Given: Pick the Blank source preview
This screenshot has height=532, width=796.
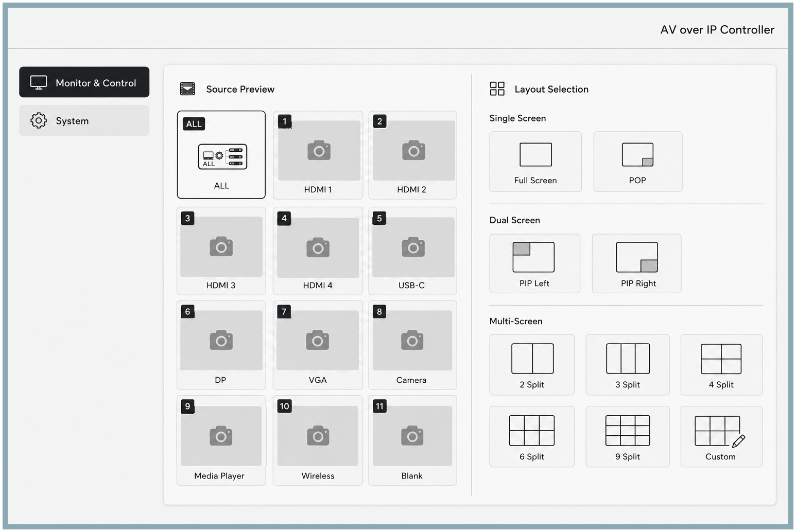Looking at the screenshot, I should [412, 440].
